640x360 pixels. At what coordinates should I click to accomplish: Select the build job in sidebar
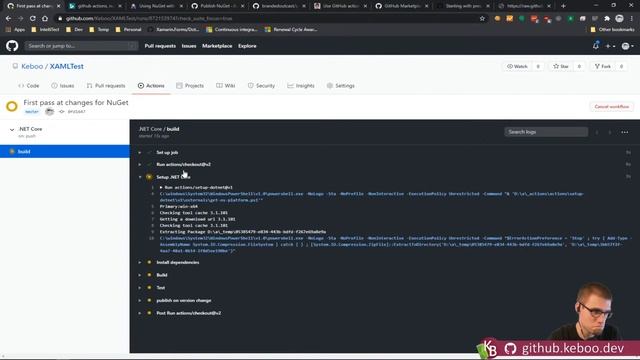coord(65,151)
